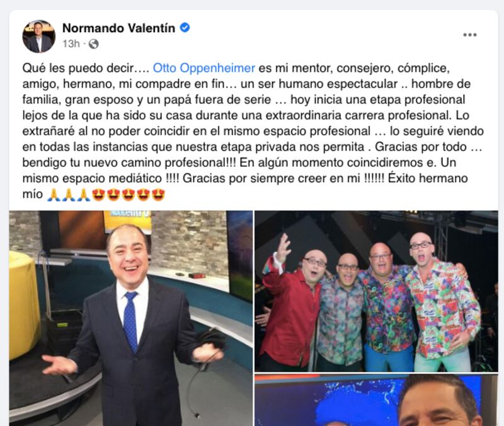Open the three-dot post options menu
Viewport: 504px width, 426px height.
[x=469, y=35]
